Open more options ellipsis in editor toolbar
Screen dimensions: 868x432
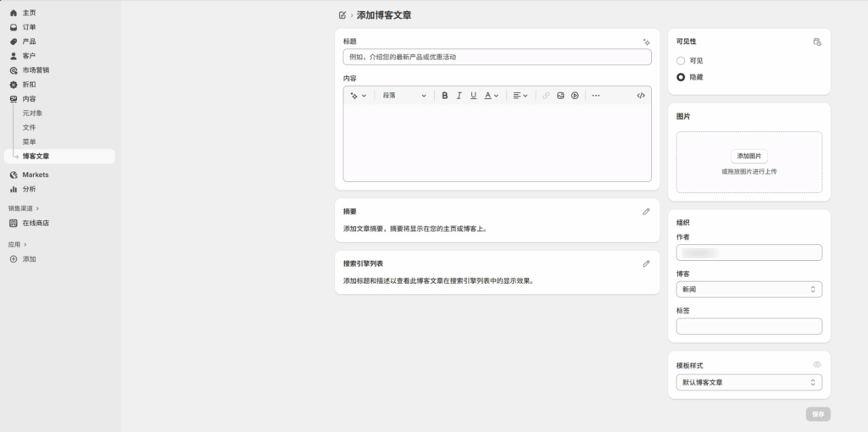[x=595, y=96]
